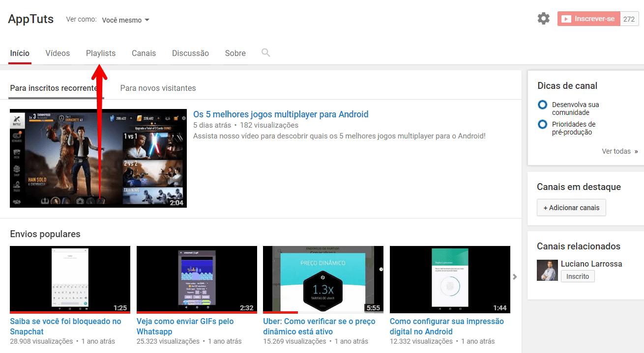Click the + Adicionar canais button
The height and width of the screenshot is (353, 644).
click(x=571, y=208)
